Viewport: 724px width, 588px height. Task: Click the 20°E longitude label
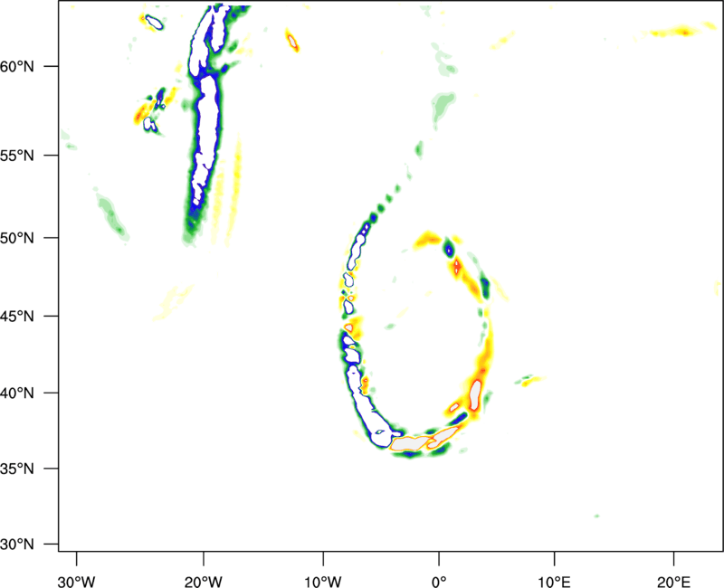pos(673,582)
